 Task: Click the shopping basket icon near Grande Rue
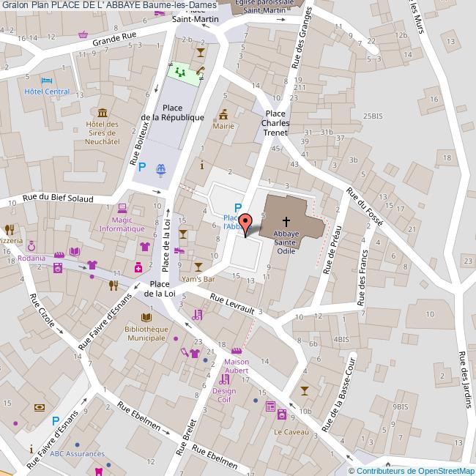coord(84,34)
